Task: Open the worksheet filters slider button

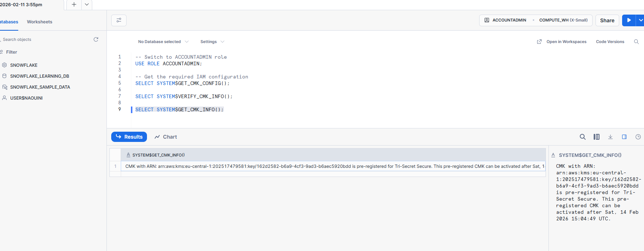Action: tap(119, 20)
